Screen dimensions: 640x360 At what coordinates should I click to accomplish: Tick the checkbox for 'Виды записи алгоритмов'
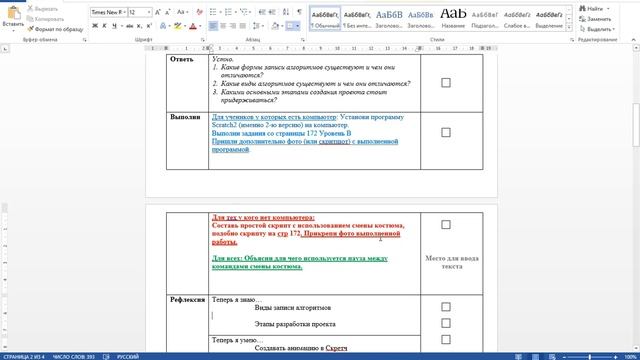click(446, 307)
